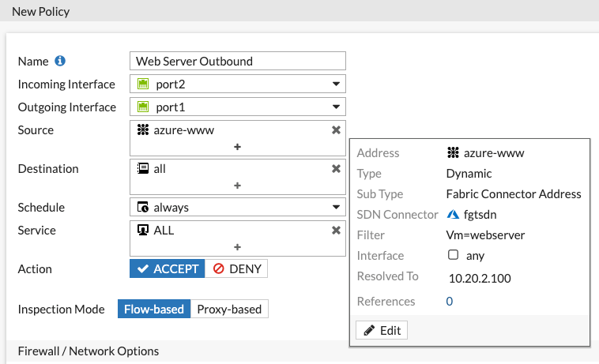Image resolution: width=599 pixels, height=364 pixels.
Task: Remove 'all' from Destination field
Action: (336, 169)
